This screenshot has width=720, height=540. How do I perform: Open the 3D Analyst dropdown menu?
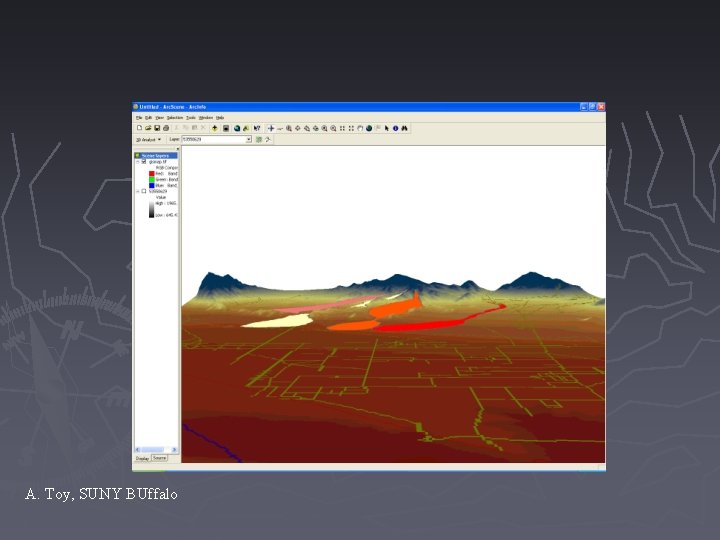(148, 139)
